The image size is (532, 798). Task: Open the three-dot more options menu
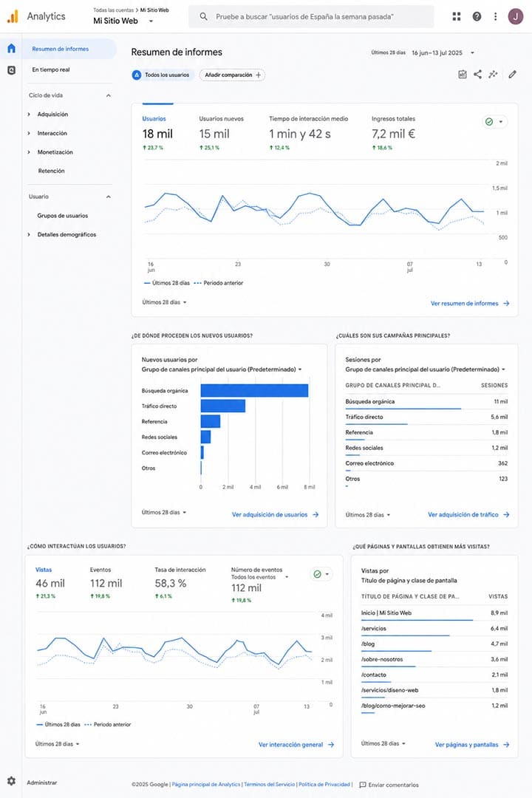[495, 16]
